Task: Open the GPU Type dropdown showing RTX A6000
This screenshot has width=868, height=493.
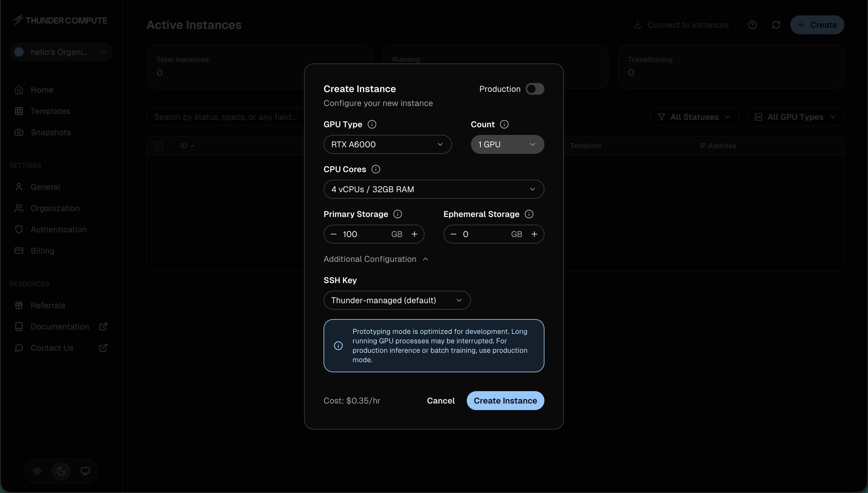Action: point(387,144)
